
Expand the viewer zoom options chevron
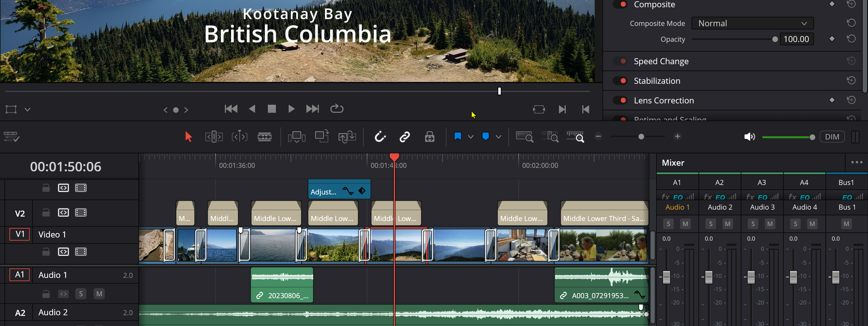[27, 109]
